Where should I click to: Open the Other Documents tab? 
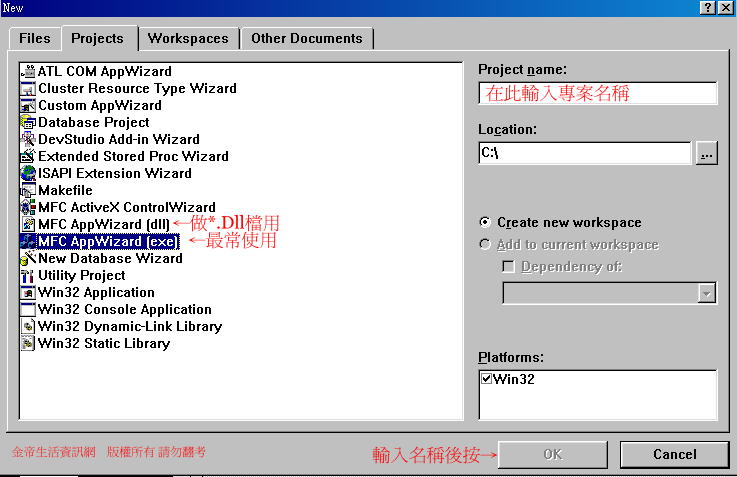pos(306,39)
